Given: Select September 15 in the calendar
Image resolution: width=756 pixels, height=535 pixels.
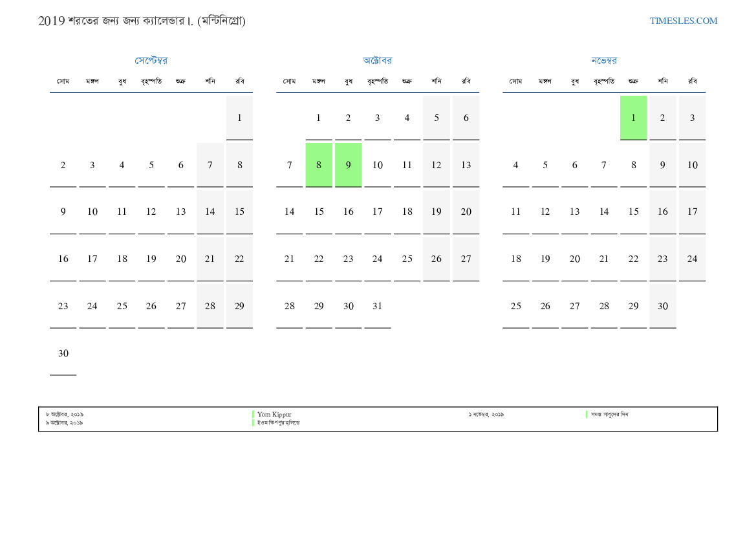Looking at the screenshot, I should tap(239, 212).
